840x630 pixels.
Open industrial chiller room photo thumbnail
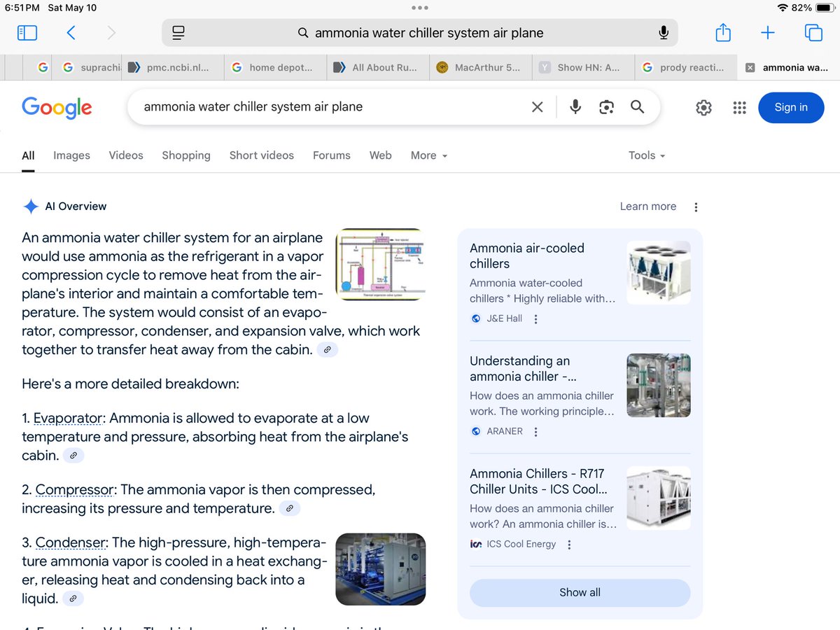[380, 569]
